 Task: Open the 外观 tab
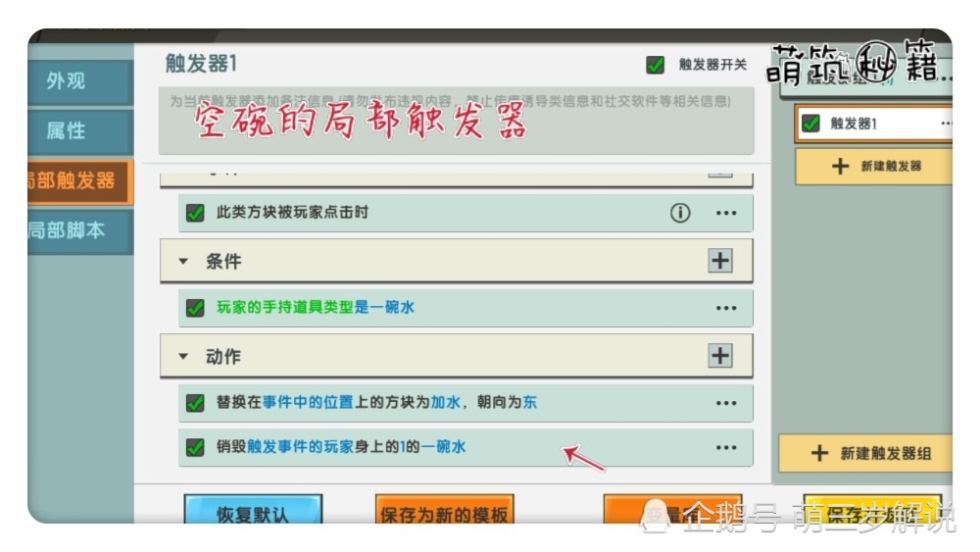80,81
